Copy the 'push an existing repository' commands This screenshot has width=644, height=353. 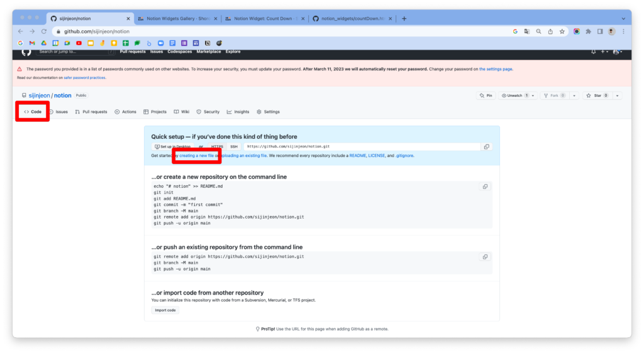pos(485,256)
